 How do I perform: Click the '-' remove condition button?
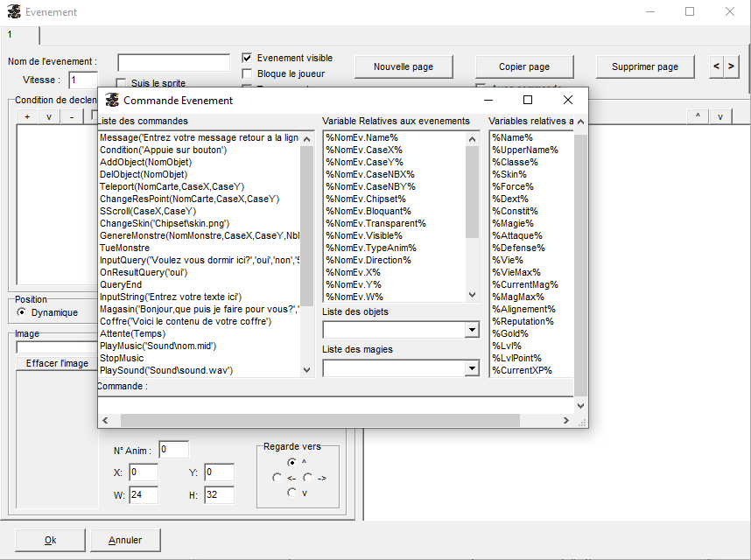71,117
